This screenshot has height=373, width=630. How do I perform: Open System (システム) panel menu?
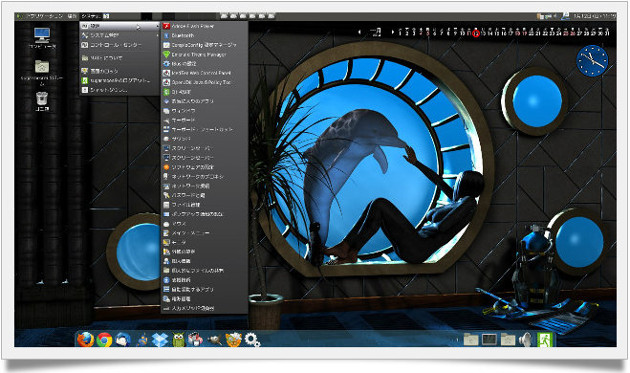coord(91,16)
